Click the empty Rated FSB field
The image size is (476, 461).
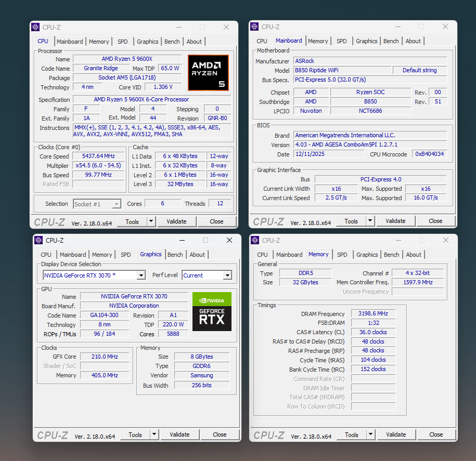click(99, 184)
